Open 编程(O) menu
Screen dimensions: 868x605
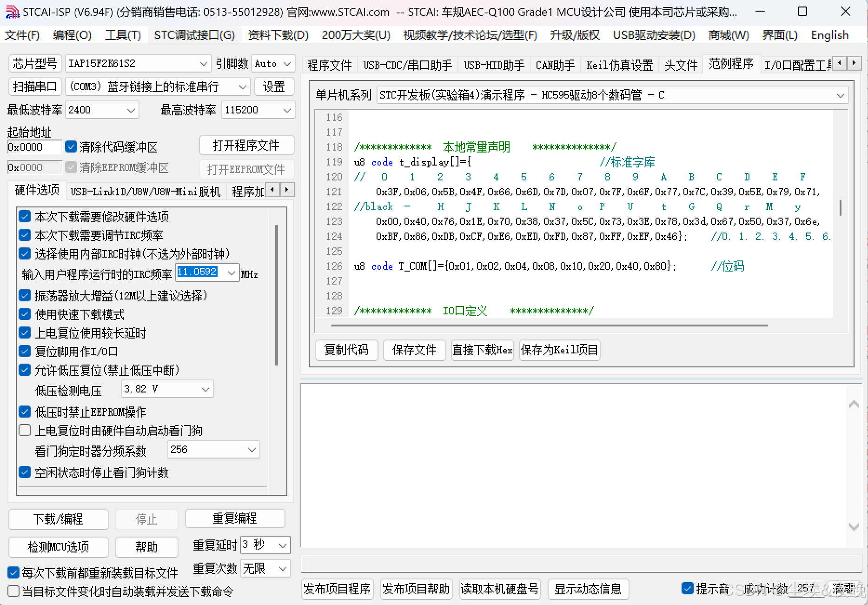coord(73,35)
